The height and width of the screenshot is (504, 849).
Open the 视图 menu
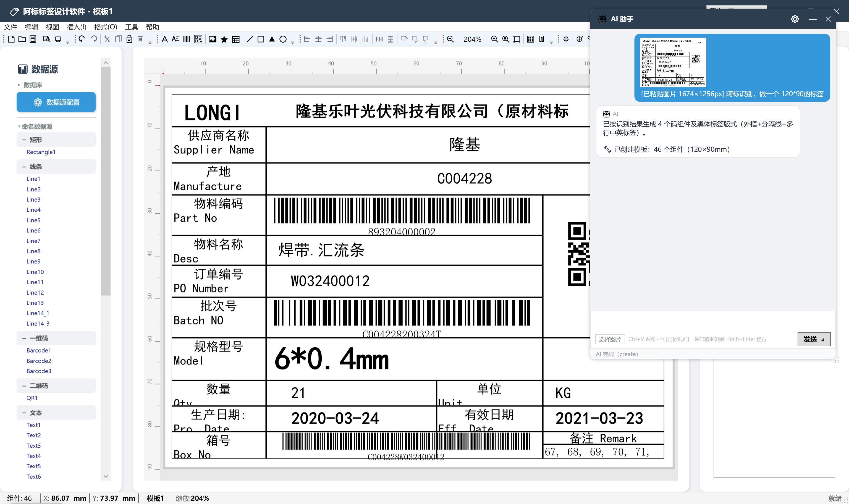point(52,27)
